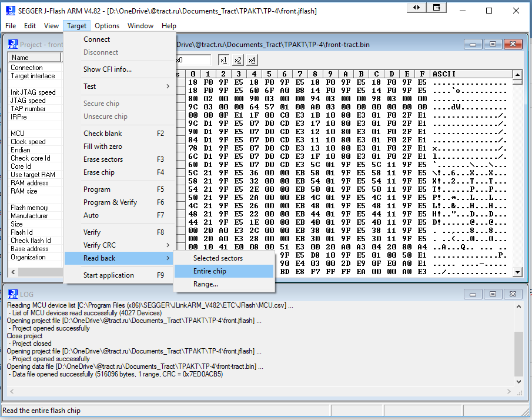
Task: Minimize the front-tract.bin data window
Action: coord(473,44)
